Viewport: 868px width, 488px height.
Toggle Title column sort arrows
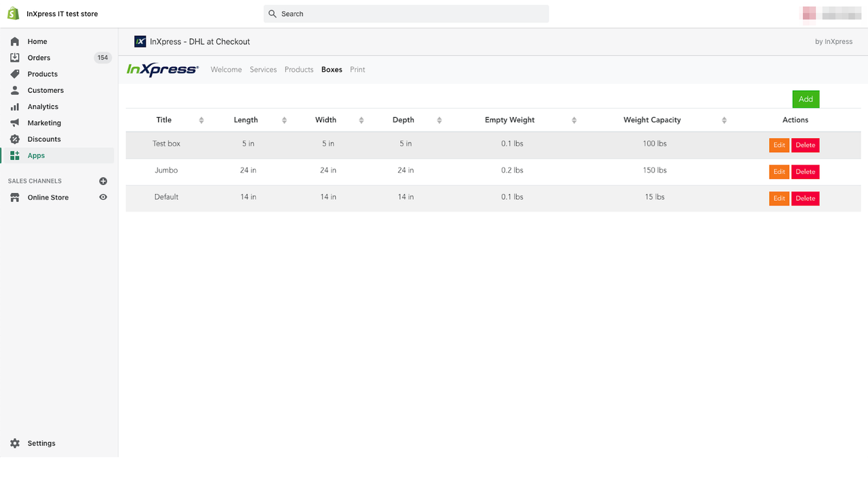pyautogui.click(x=201, y=120)
